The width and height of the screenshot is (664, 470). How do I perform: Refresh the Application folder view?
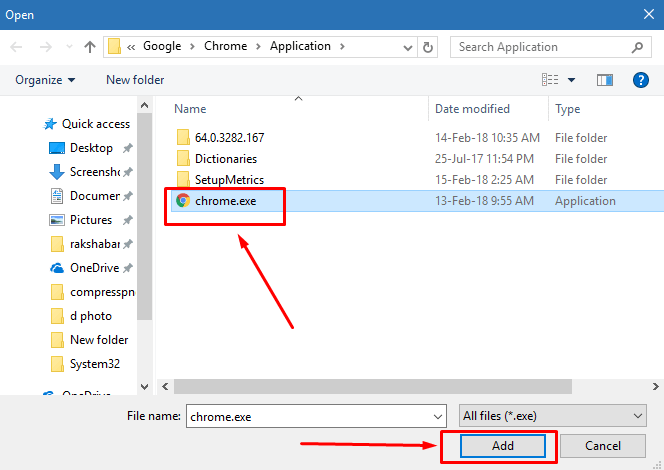click(x=428, y=47)
